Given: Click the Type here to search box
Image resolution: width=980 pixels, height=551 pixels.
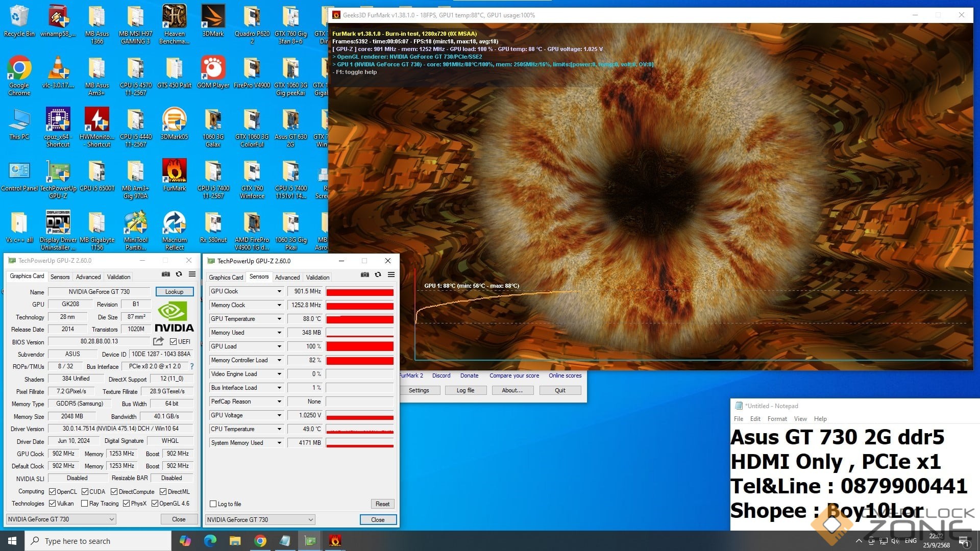Looking at the screenshot, I should (x=97, y=541).
